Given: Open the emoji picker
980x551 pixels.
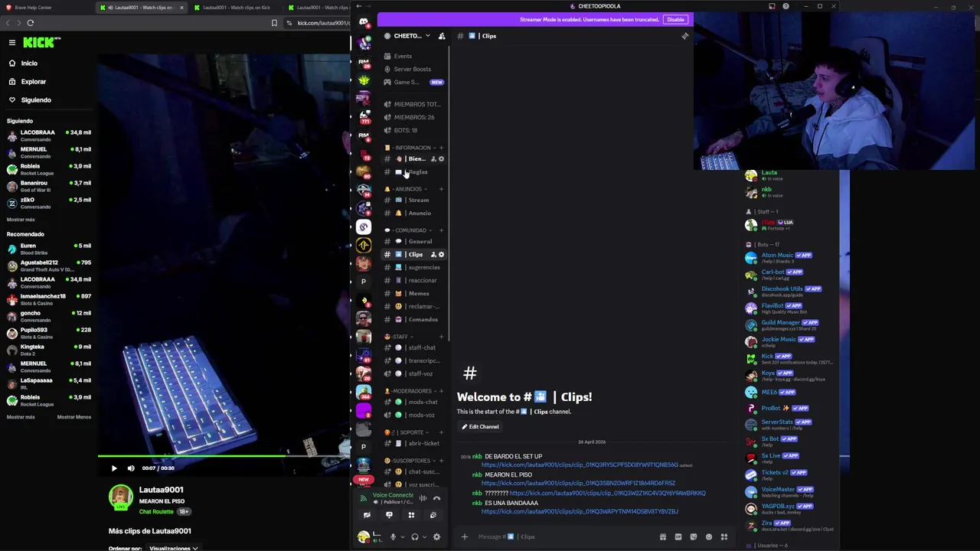Looking at the screenshot, I should pos(709,537).
